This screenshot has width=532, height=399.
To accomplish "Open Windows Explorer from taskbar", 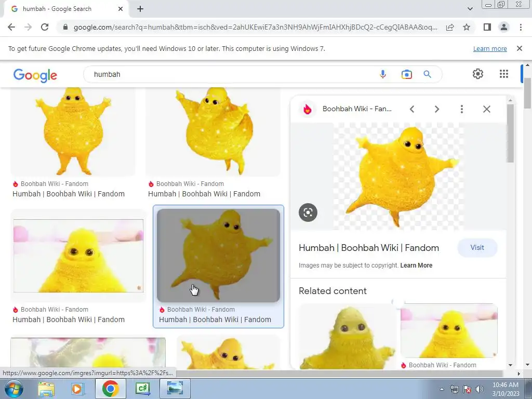I will [x=46, y=389].
